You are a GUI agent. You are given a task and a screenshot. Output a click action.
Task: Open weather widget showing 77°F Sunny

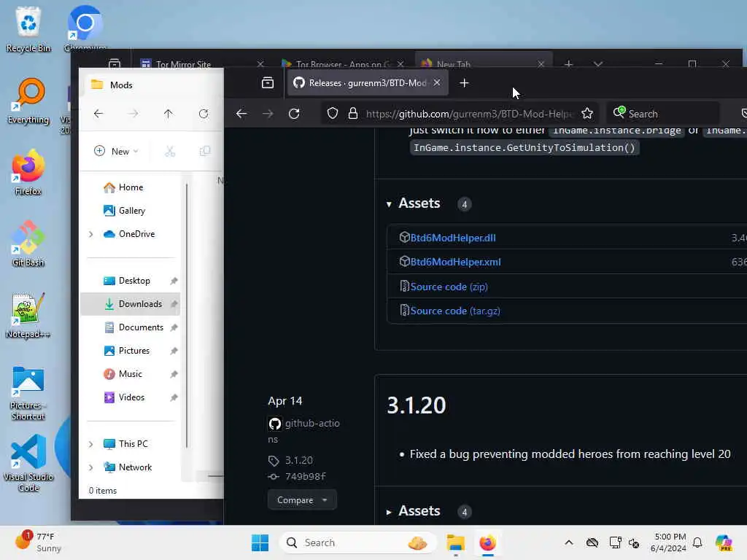coord(38,542)
